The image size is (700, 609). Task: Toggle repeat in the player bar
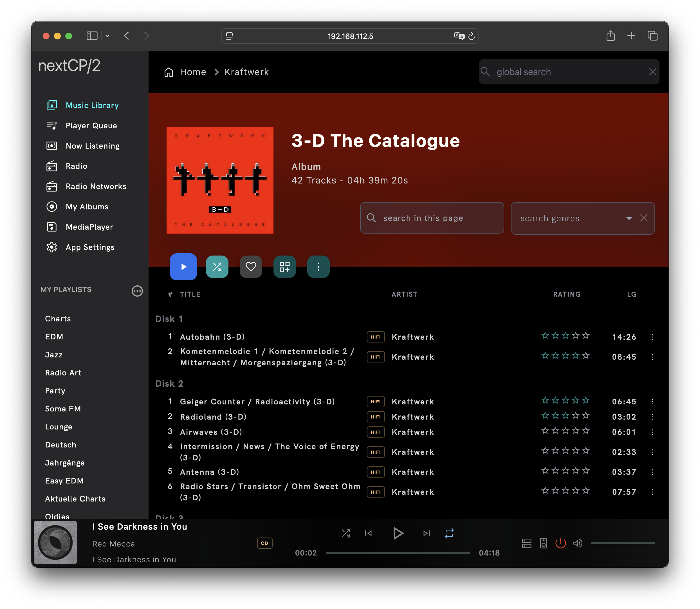tap(449, 533)
